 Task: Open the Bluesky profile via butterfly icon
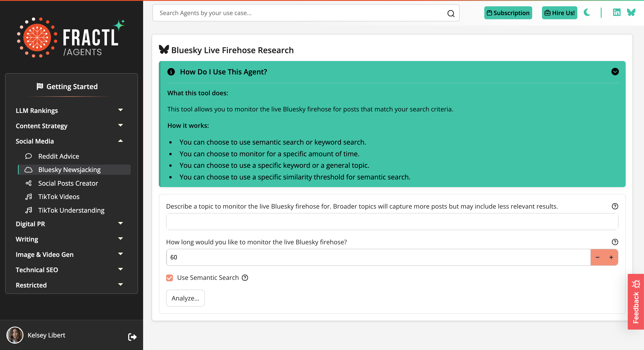pyautogui.click(x=631, y=12)
